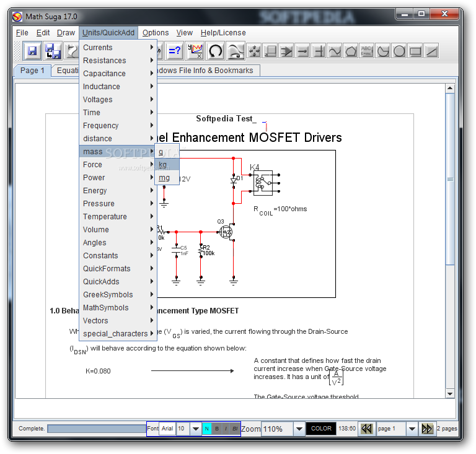Open the File menu
The width and height of the screenshot is (476, 454).
coord(22,33)
